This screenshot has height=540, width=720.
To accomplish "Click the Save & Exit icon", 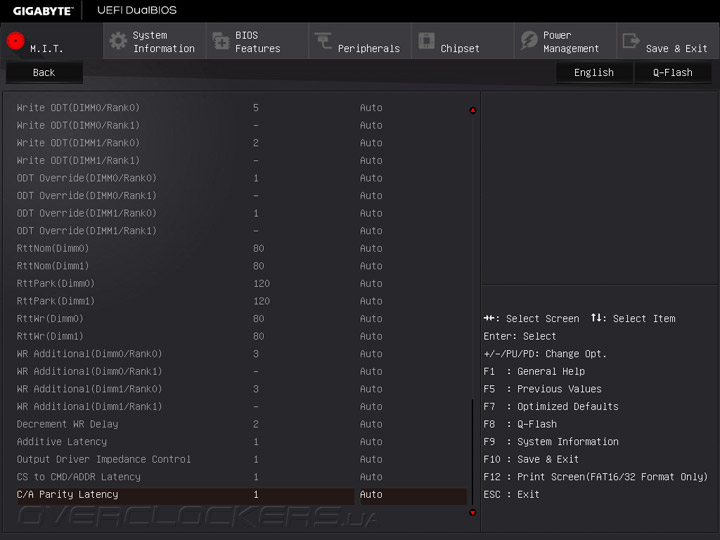I will 631,41.
